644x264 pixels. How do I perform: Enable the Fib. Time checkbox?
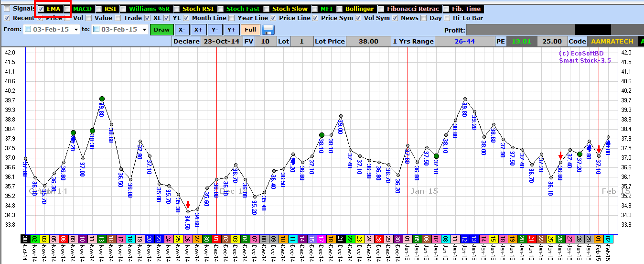(446, 9)
